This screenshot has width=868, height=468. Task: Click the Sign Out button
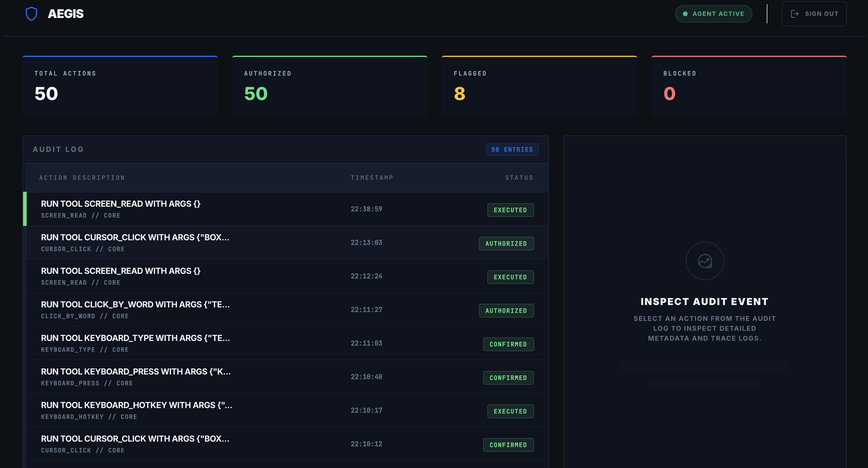814,14
